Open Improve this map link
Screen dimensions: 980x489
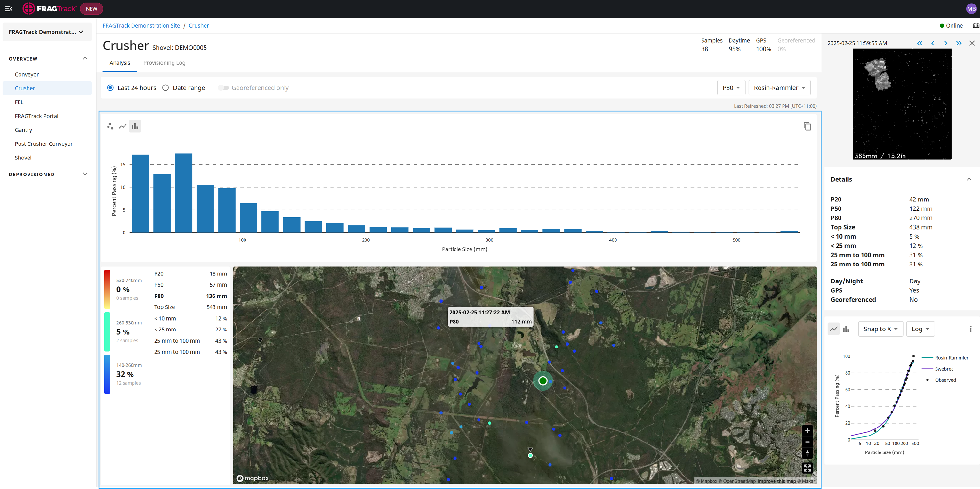776,481
